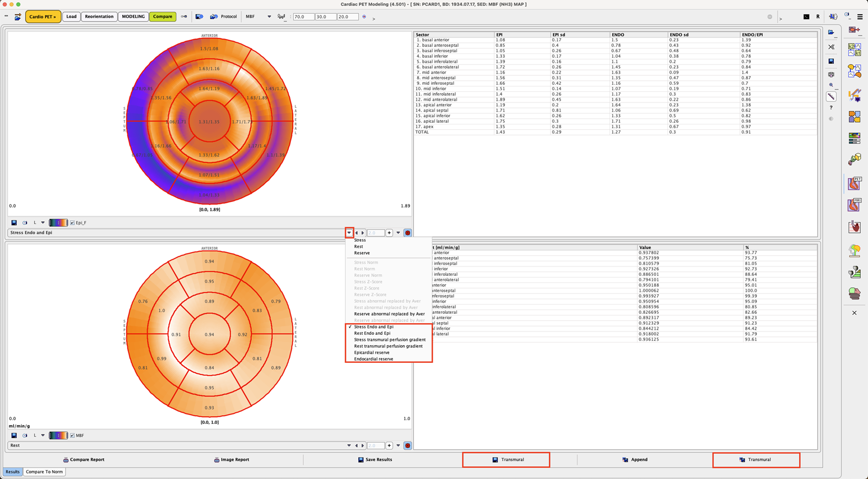Open the arrow menu next to upper record button

click(398, 233)
